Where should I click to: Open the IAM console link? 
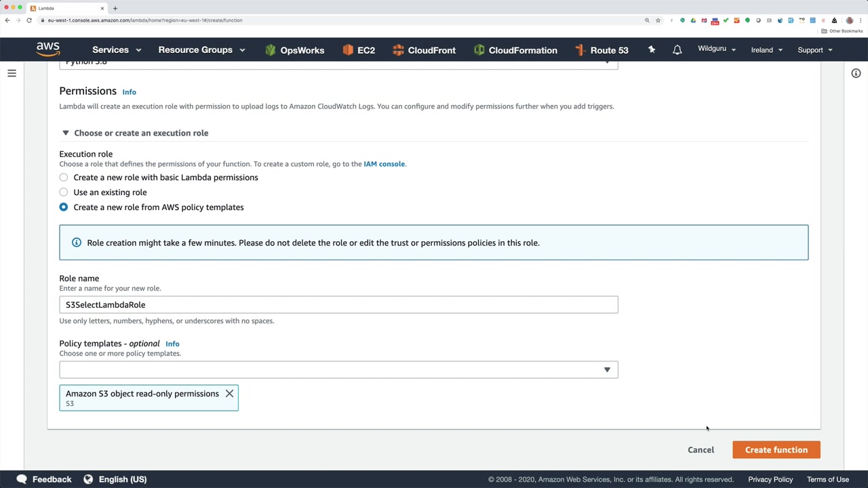click(384, 164)
